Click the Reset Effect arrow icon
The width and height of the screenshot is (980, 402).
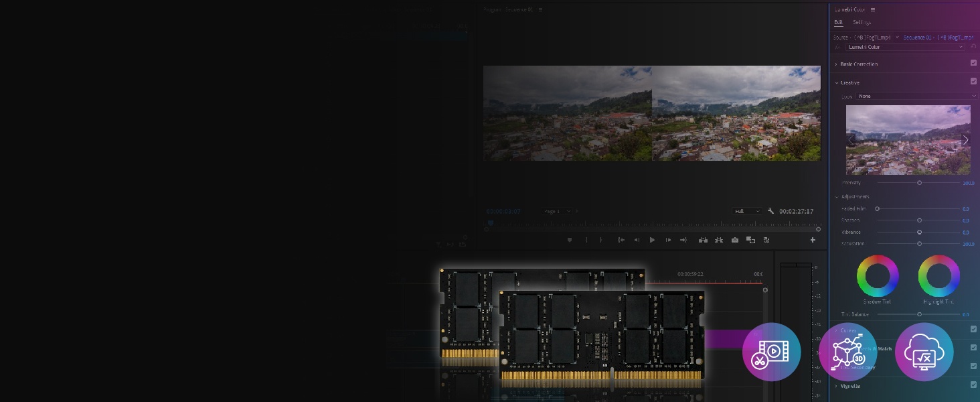[973, 47]
